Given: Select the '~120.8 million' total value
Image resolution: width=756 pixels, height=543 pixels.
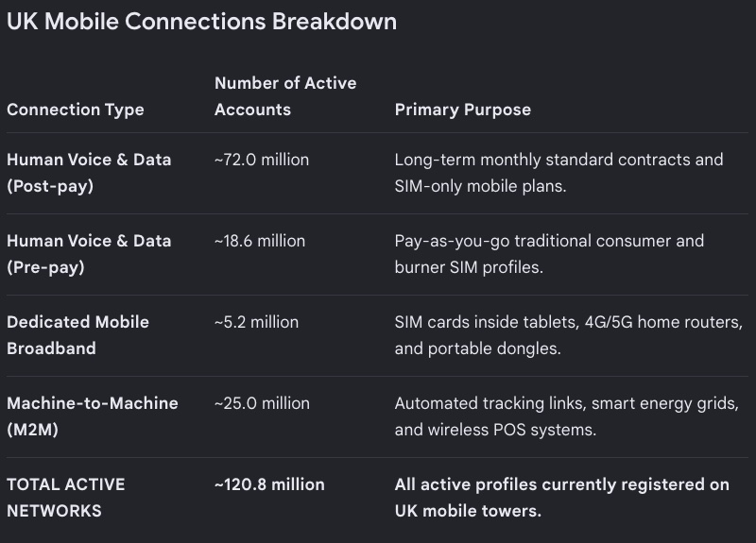Looking at the screenshot, I should [269, 484].
